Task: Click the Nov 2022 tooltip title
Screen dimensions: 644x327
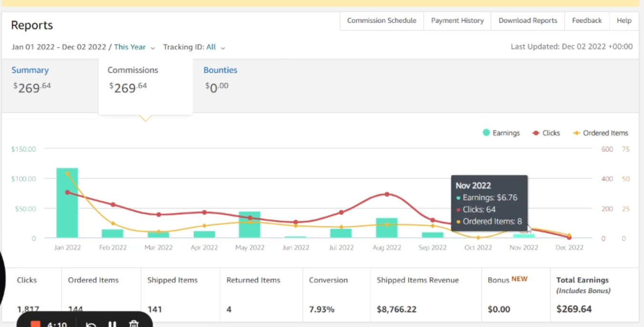Action: pos(473,186)
